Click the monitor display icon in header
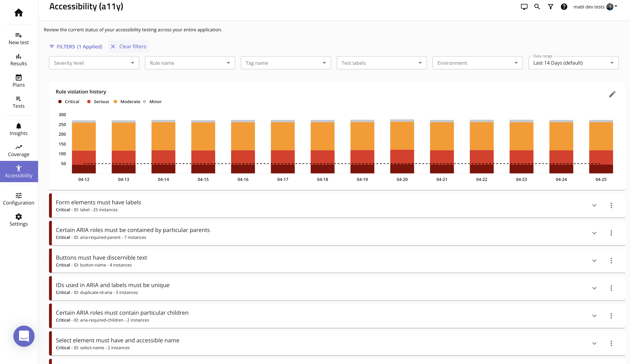Viewport: 630px width, 364px height. (x=524, y=7)
